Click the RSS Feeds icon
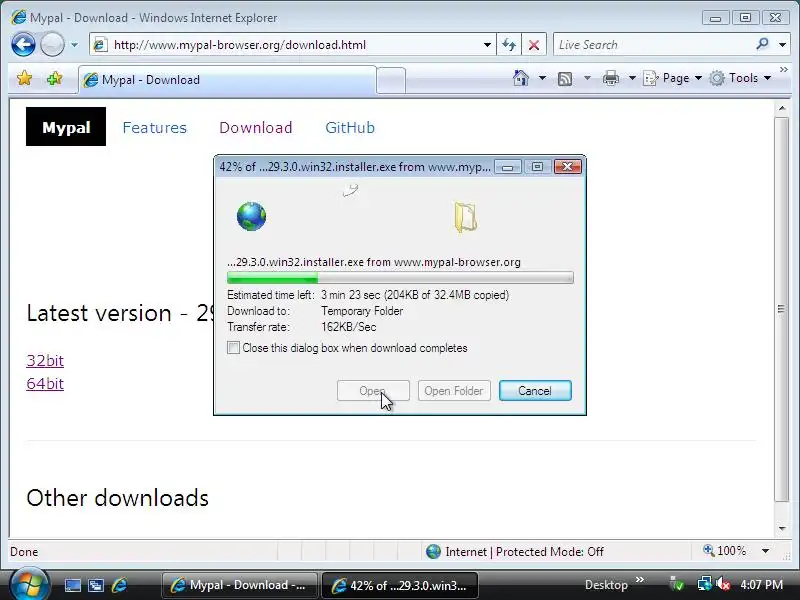 565,79
